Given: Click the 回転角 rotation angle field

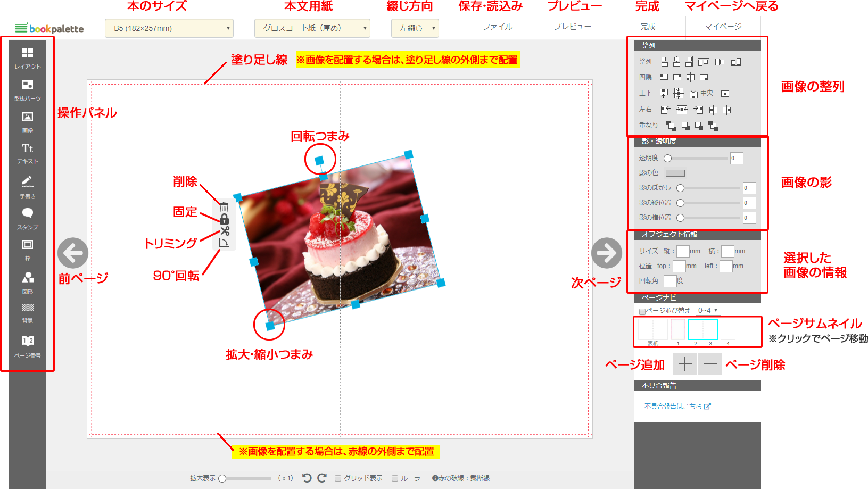Looking at the screenshot, I should (670, 281).
